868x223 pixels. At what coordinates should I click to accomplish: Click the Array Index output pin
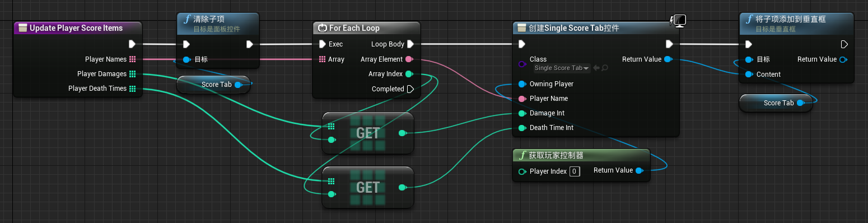(x=409, y=74)
